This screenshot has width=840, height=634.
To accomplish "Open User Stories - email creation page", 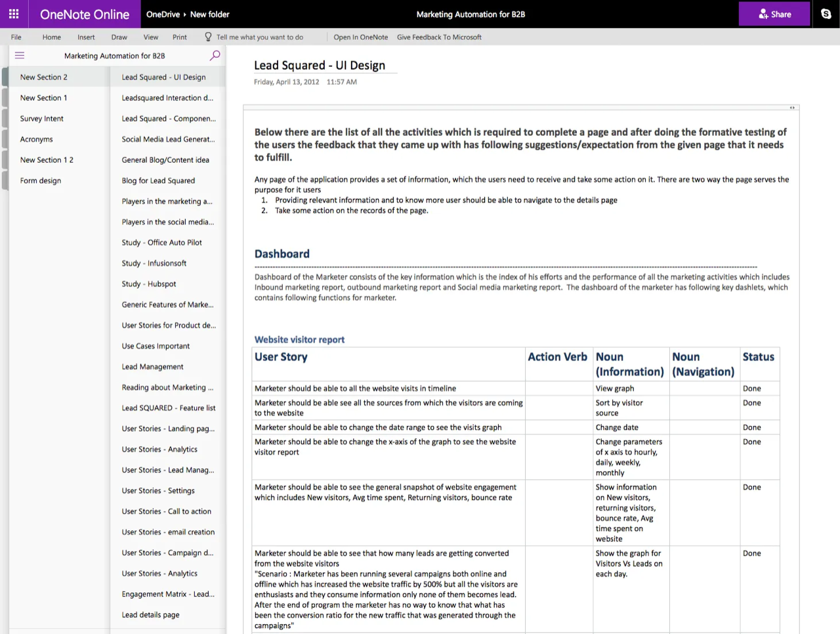I will click(167, 532).
